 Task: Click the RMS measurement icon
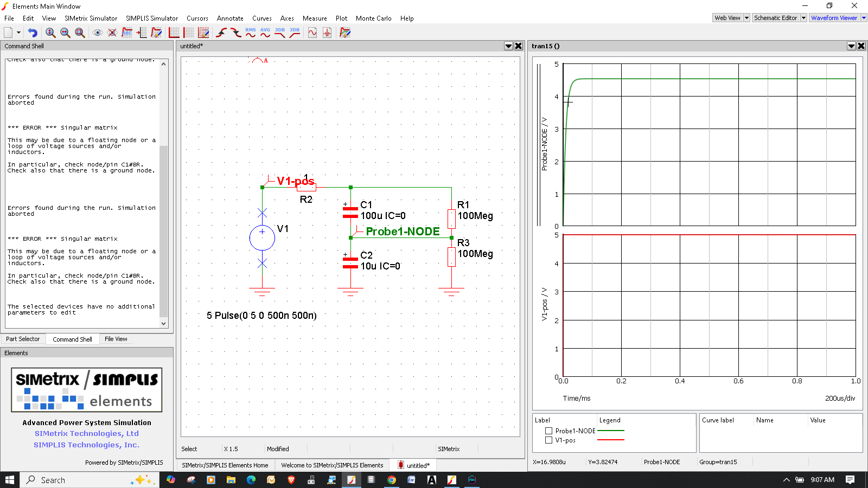tap(251, 33)
